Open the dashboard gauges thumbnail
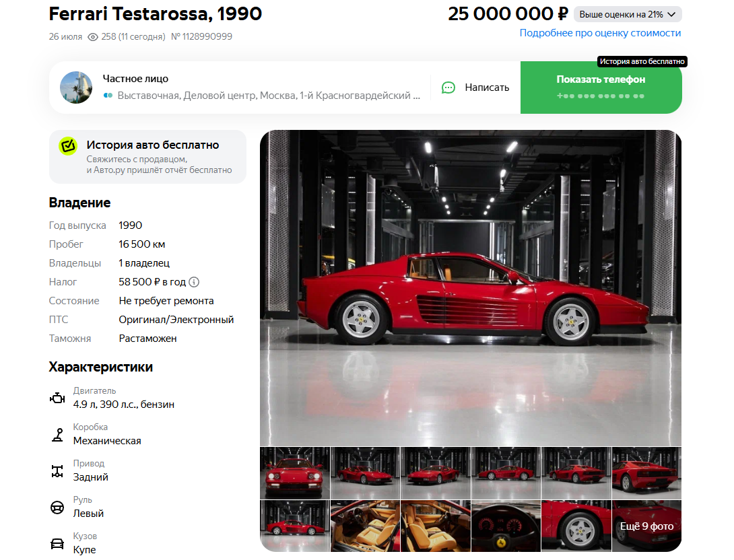The width and height of the screenshot is (734, 560). coord(506,526)
